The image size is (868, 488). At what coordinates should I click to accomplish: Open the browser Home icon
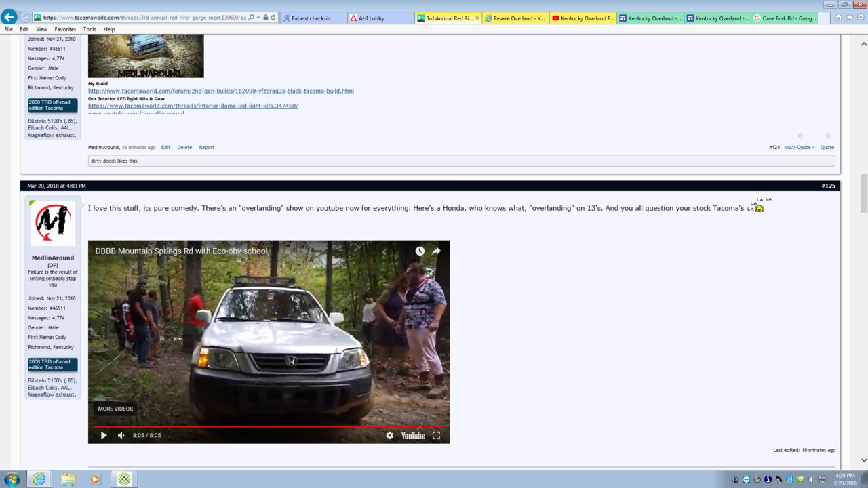(x=838, y=18)
